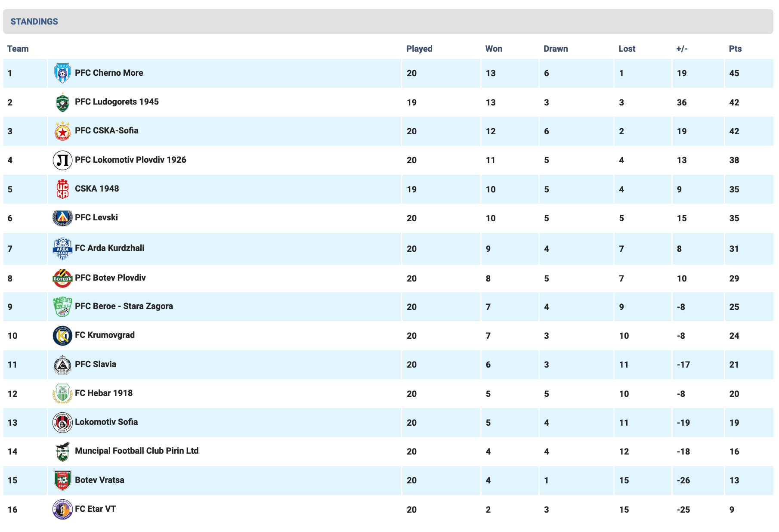This screenshot has height=532, width=779.
Task: Click the PFC Levski club crest
Action: point(62,218)
